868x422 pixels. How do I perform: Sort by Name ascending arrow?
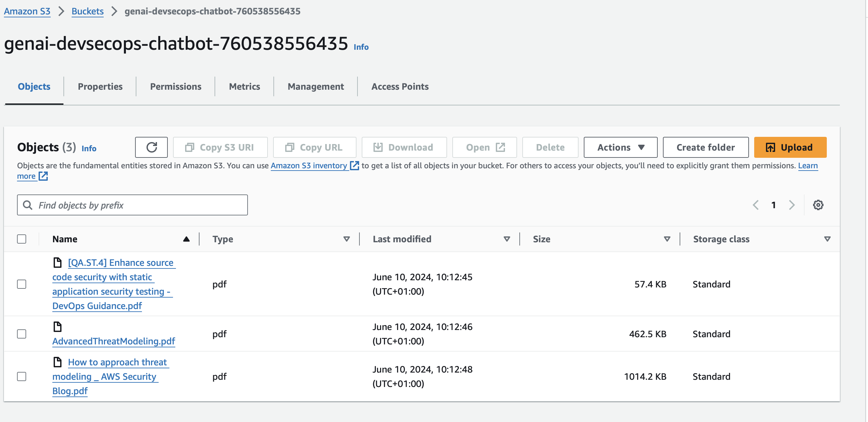point(186,239)
